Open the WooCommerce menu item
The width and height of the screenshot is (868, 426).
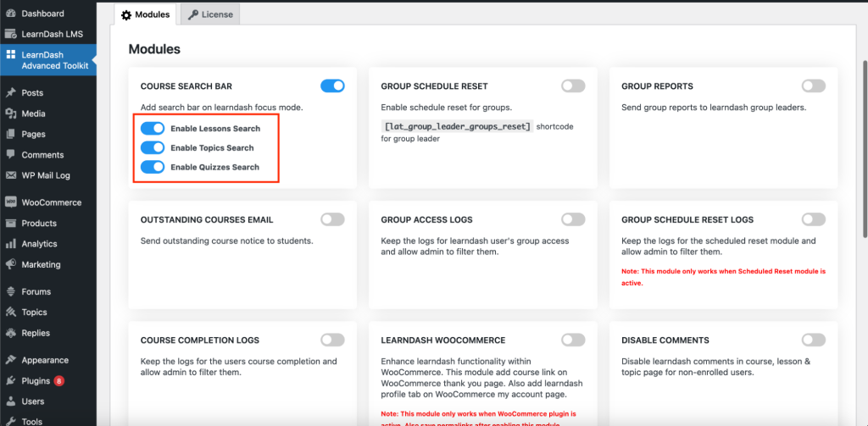click(x=48, y=202)
